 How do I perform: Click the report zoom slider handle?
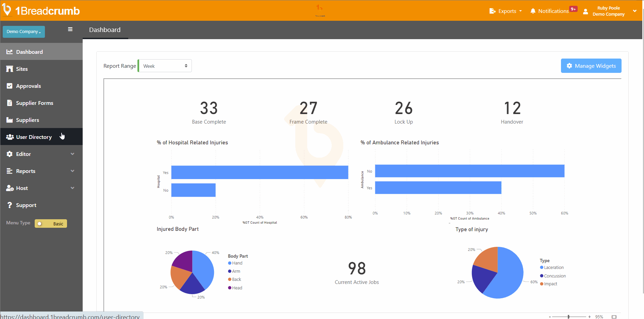coord(568,317)
